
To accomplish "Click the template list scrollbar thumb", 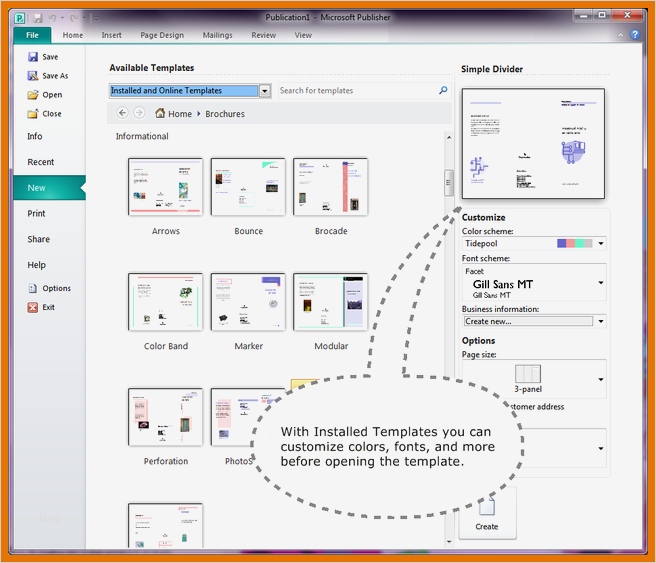I will [x=449, y=182].
